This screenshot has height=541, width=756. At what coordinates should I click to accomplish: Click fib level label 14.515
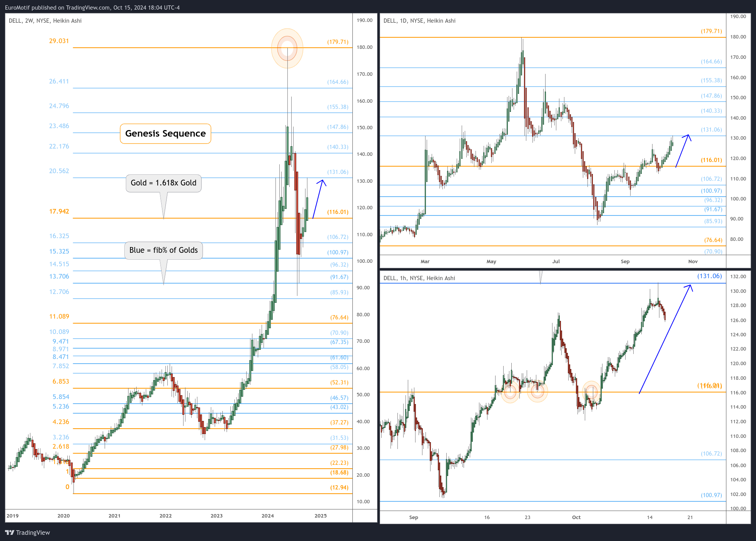59,264
